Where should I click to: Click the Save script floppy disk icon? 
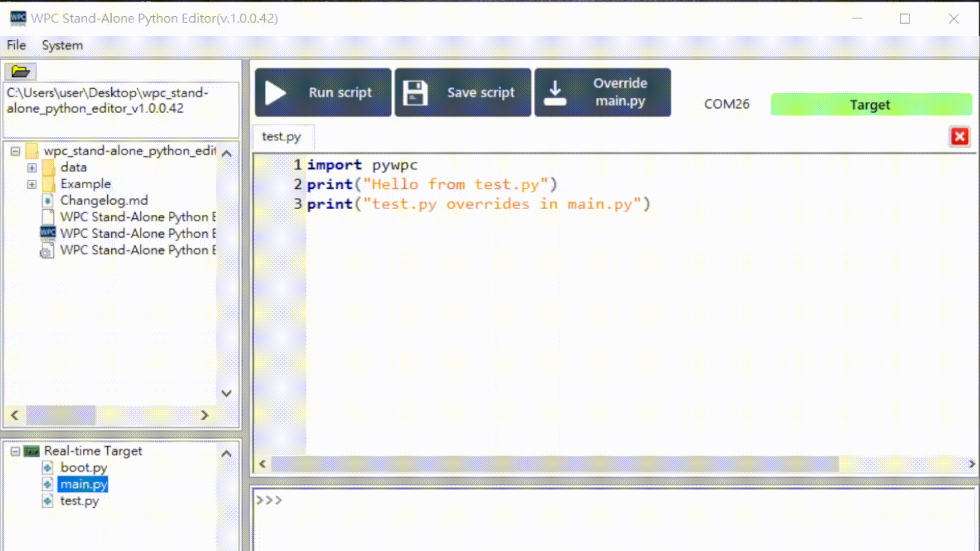(x=415, y=93)
